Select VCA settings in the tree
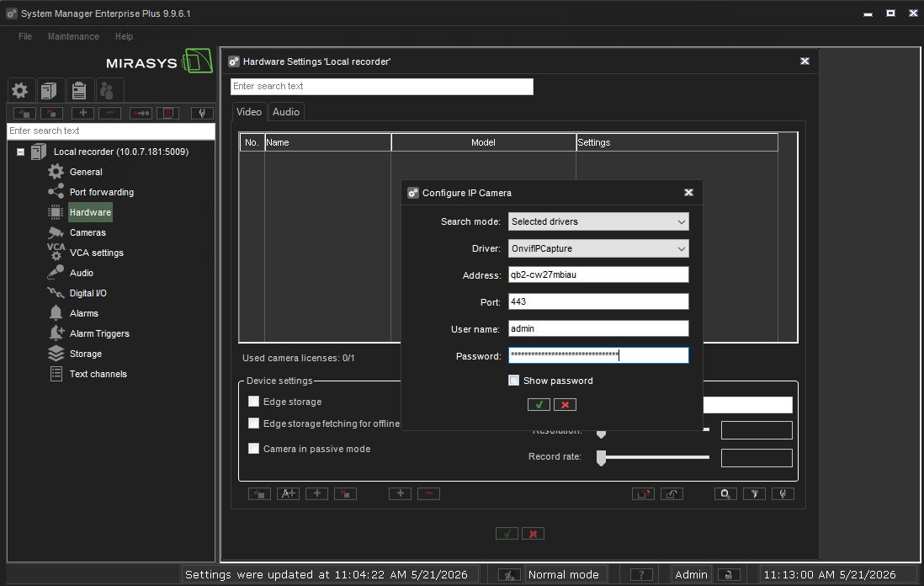The image size is (924, 586). (97, 253)
